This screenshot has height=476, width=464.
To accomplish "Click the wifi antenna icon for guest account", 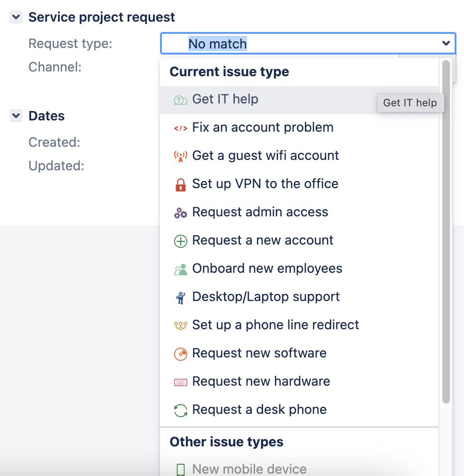I will 181,156.
